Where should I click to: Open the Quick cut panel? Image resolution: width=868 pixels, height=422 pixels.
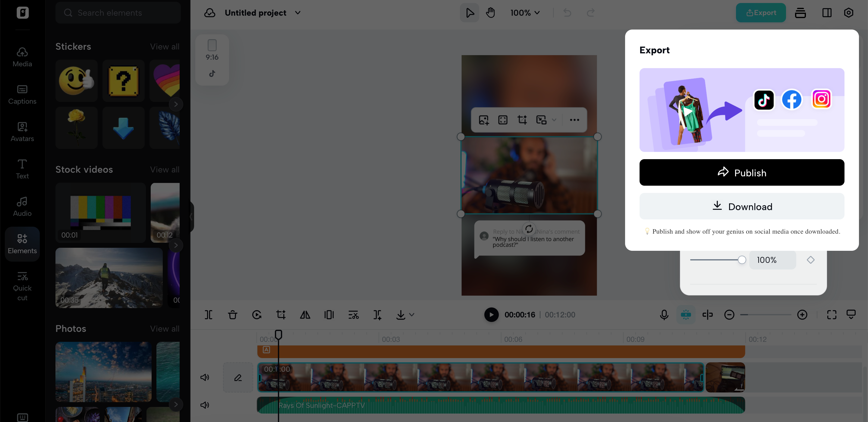click(x=22, y=286)
